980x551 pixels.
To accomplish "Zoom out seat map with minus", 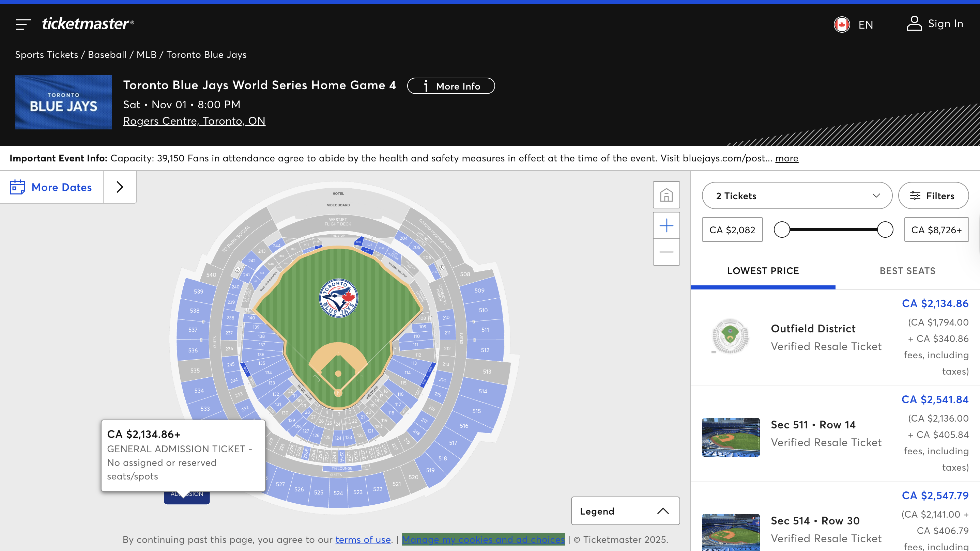I will pyautogui.click(x=666, y=252).
